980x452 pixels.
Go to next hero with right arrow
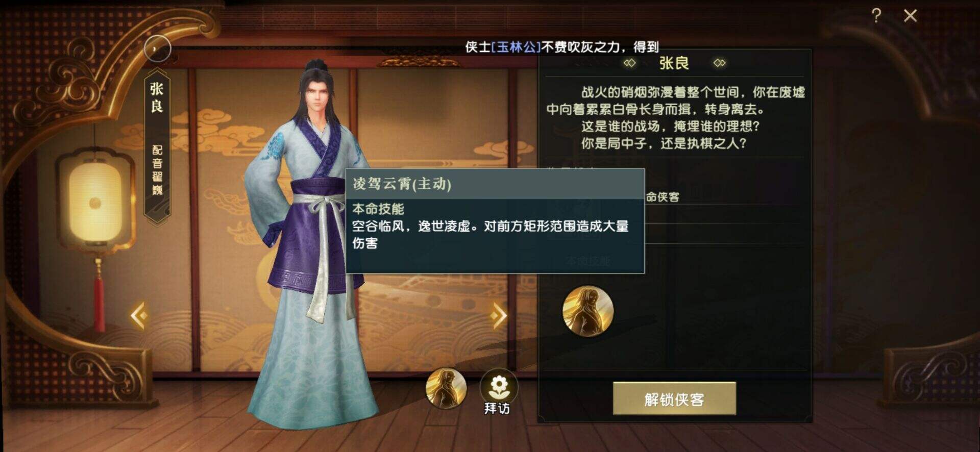pos(498,316)
